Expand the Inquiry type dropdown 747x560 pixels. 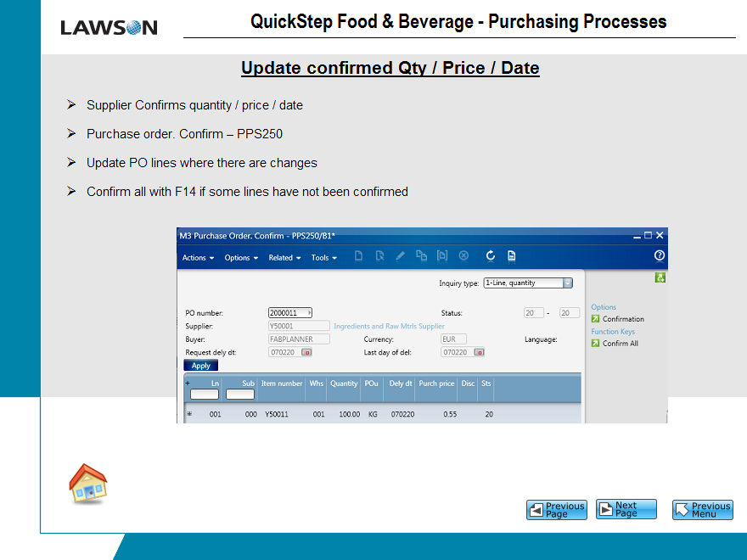coord(567,283)
